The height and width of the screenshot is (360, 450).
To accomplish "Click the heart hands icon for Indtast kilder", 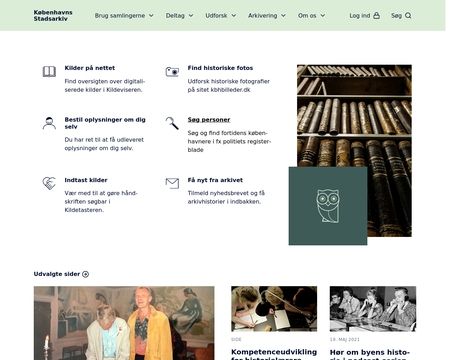I will (49, 183).
